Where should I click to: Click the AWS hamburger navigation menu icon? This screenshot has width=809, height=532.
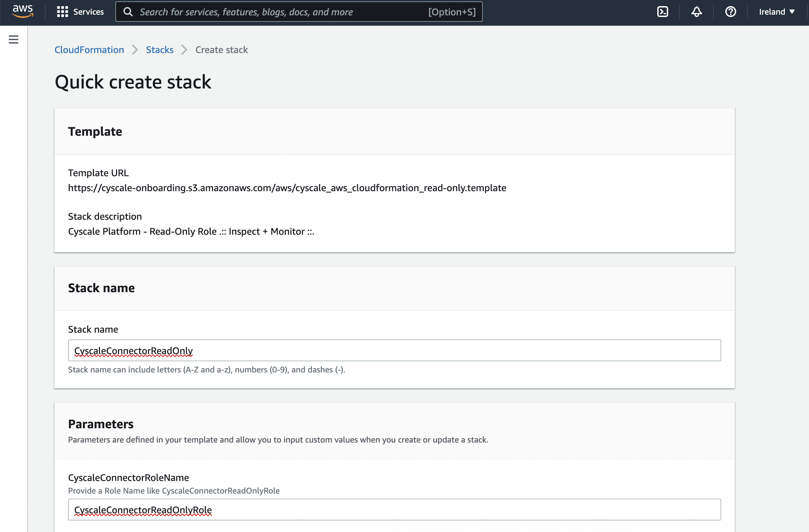(x=14, y=39)
